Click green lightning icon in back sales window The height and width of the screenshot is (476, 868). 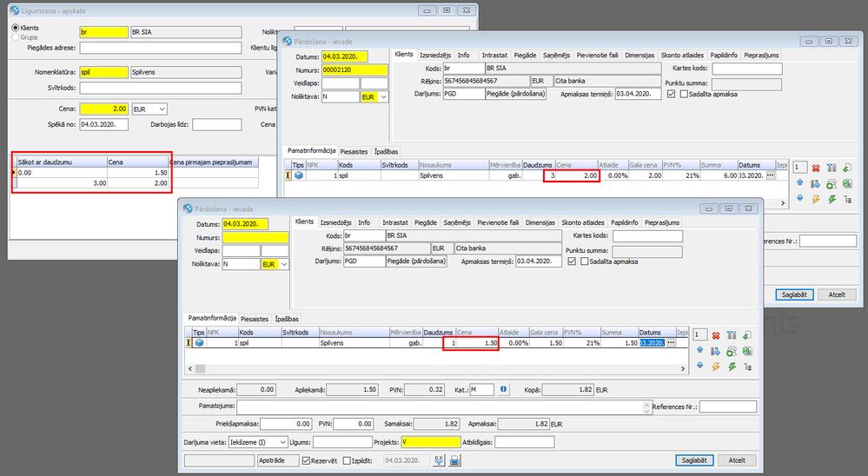click(832, 199)
